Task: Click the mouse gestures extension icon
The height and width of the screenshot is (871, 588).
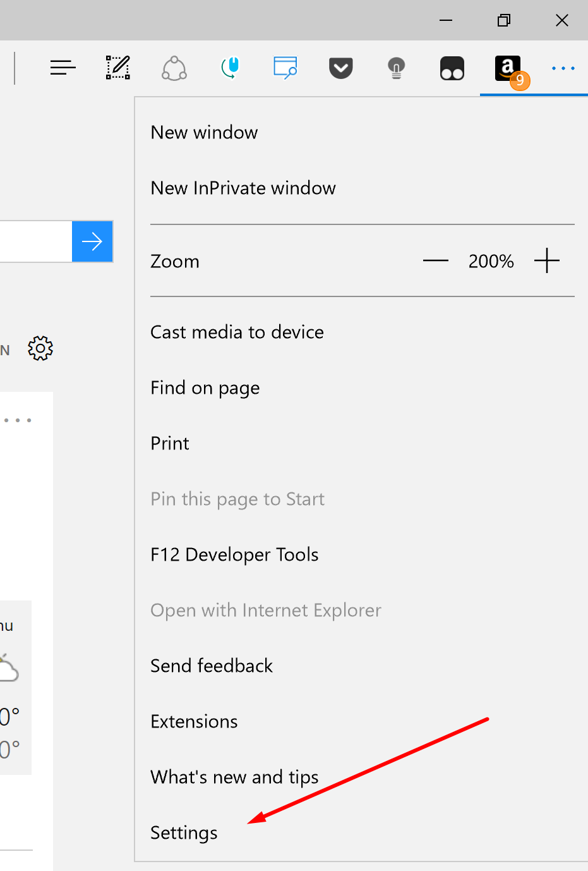Action: point(230,68)
